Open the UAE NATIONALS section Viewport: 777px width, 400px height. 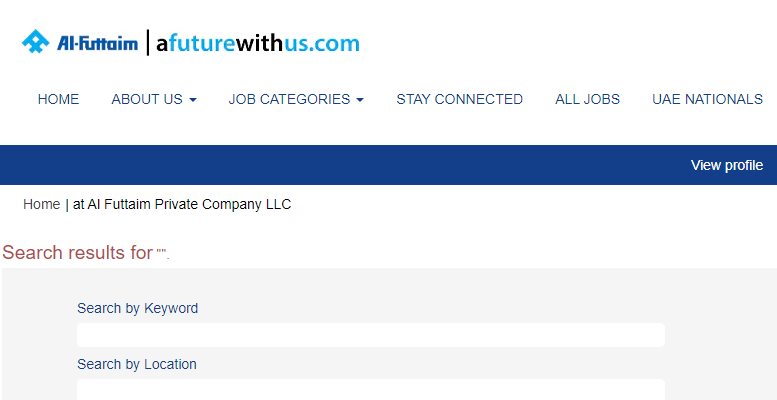coord(707,99)
